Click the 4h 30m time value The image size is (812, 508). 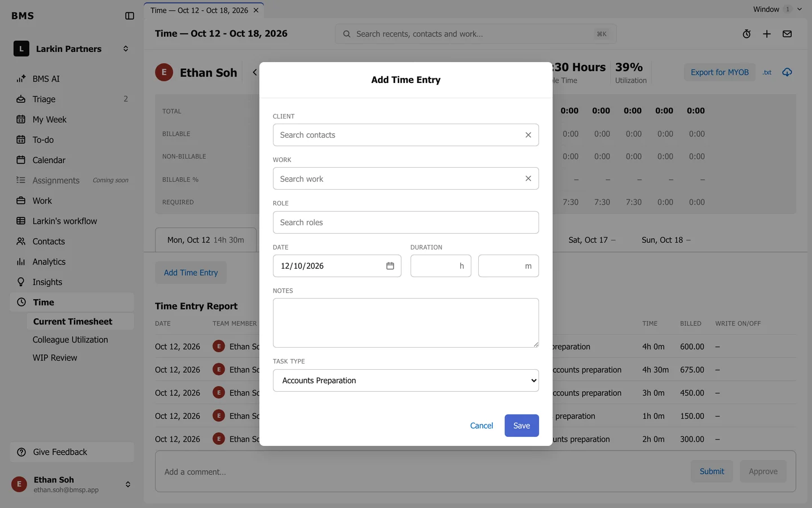(x=655, y=370)
